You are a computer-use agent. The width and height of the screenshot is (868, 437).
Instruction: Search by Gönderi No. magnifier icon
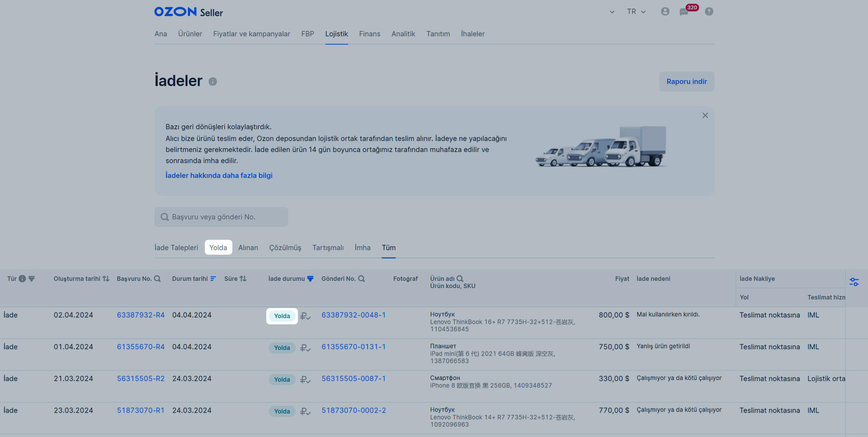pyautogui.click(x=362, y=279)
